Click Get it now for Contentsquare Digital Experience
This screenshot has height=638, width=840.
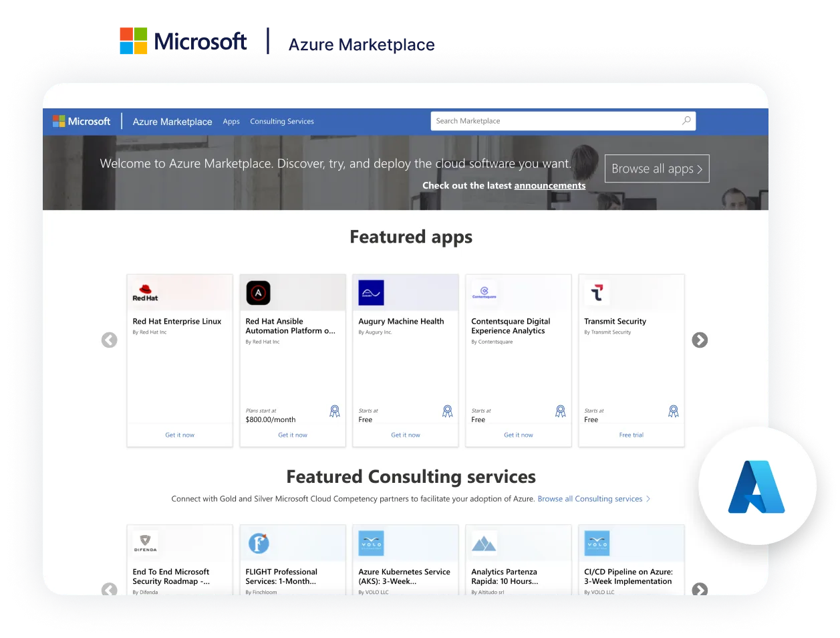[519, 435]
